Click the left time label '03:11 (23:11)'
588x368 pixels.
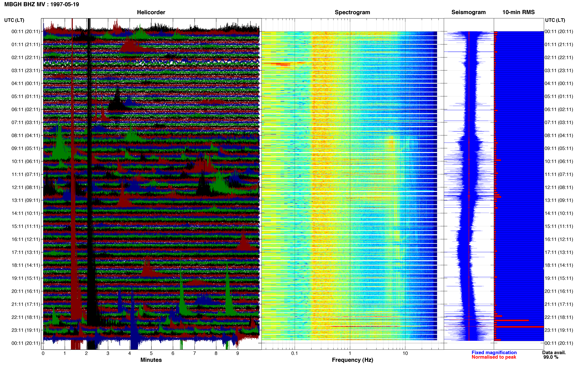pos(26,71)
